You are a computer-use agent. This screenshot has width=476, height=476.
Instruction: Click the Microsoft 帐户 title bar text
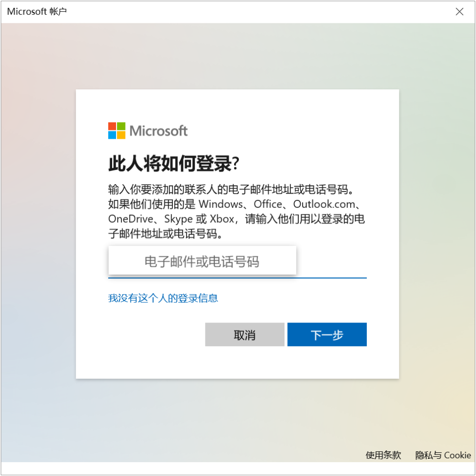37,11
